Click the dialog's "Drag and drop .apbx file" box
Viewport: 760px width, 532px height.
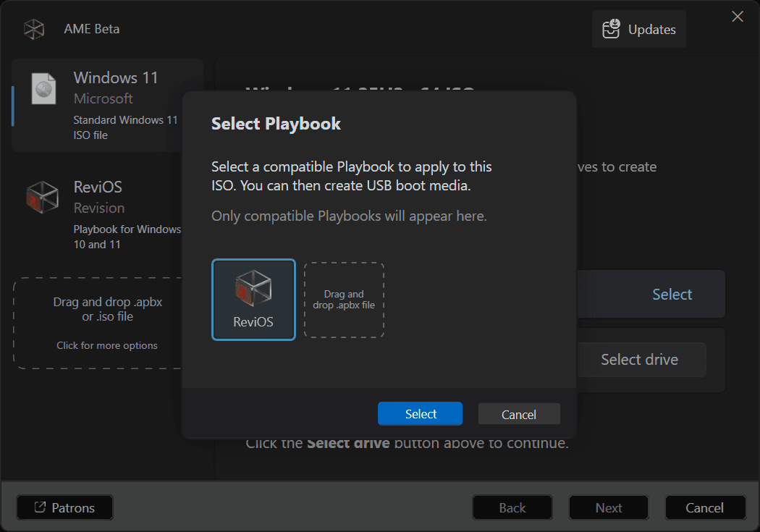[x=344, y=300]
